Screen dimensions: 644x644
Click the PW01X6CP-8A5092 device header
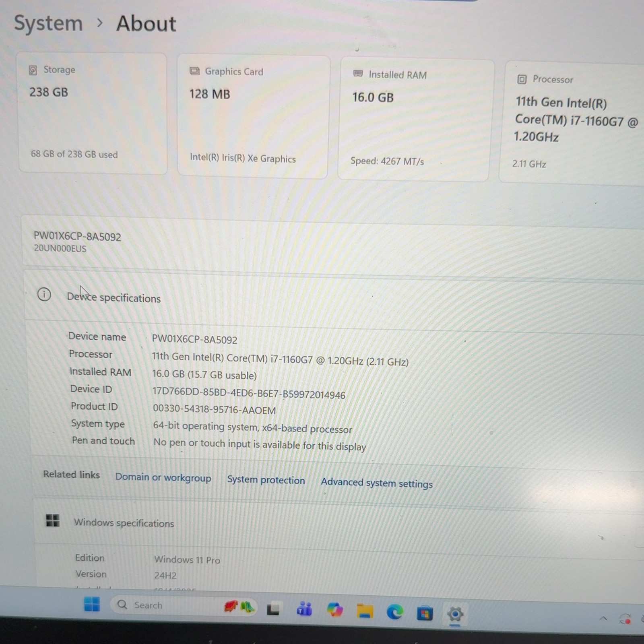pos(77,236)
